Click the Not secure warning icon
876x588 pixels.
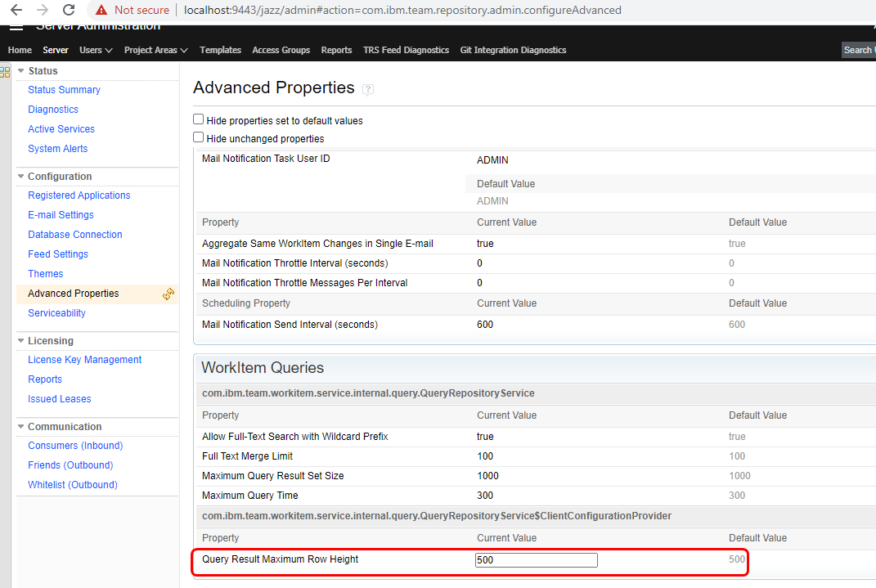(101, 11)
